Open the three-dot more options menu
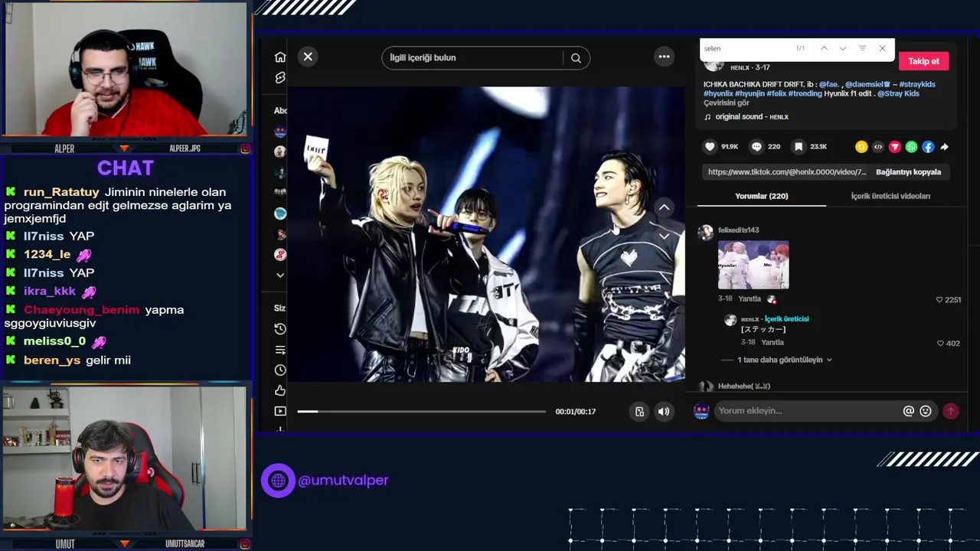Viewport: 980px width, 551px height. 664,57
